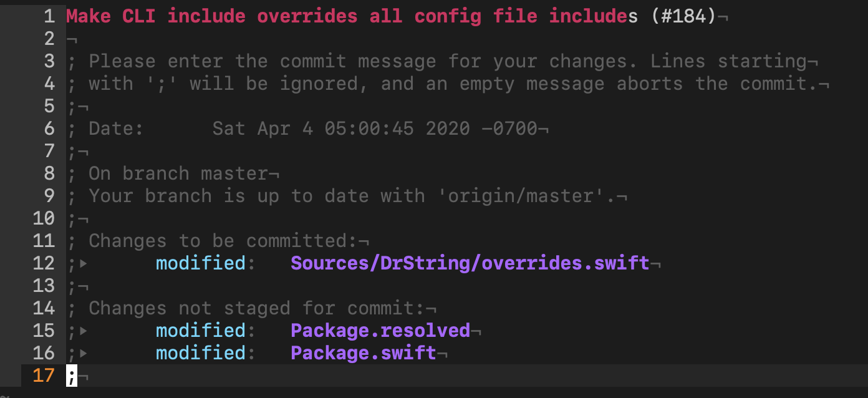This screenshot has width=868, height=398.
Task: Click the Sources/DrString/overrides.swift file path
Action: tap(470, 263)
